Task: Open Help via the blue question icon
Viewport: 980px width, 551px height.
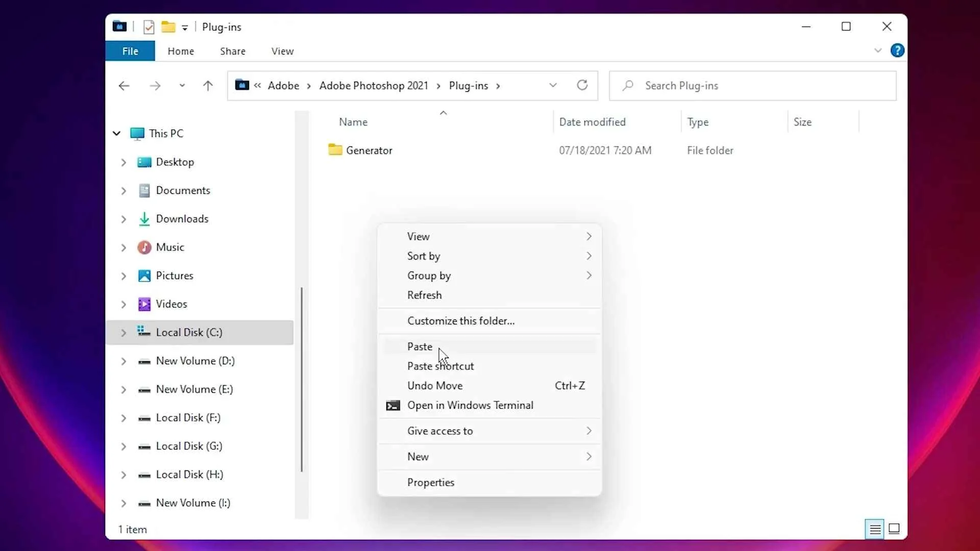Action: pos(897,51)
